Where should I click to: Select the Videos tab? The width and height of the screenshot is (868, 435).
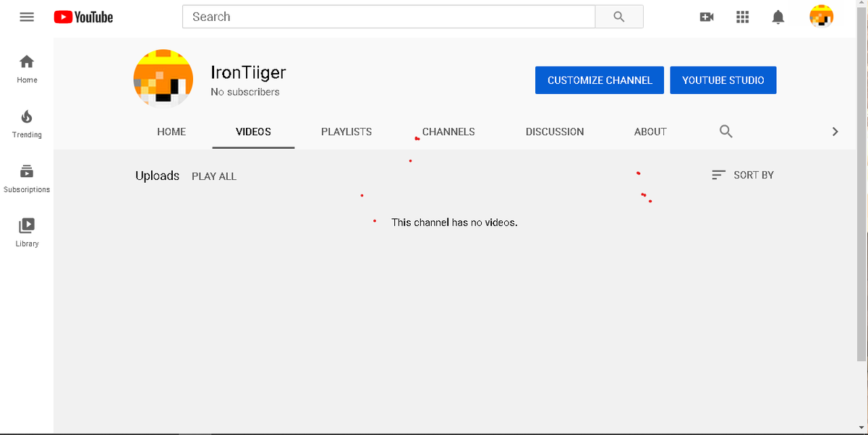253,132
